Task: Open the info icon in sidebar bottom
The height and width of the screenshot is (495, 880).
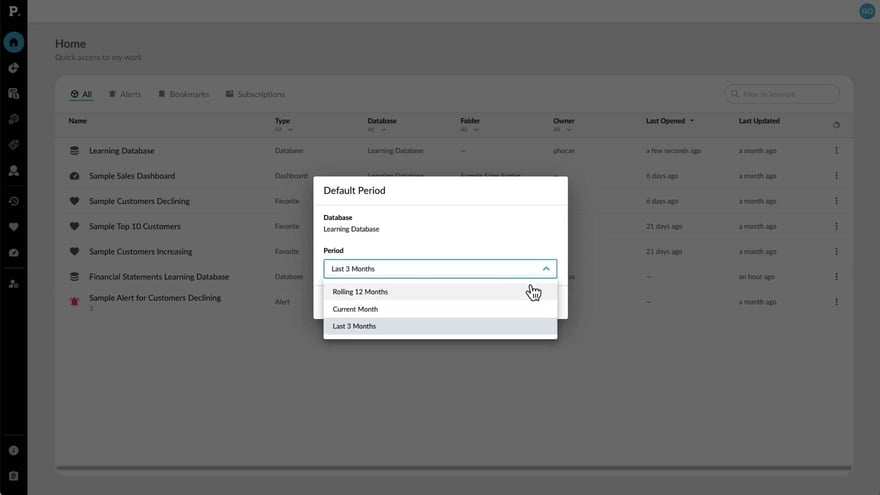Action: [13, 451]
